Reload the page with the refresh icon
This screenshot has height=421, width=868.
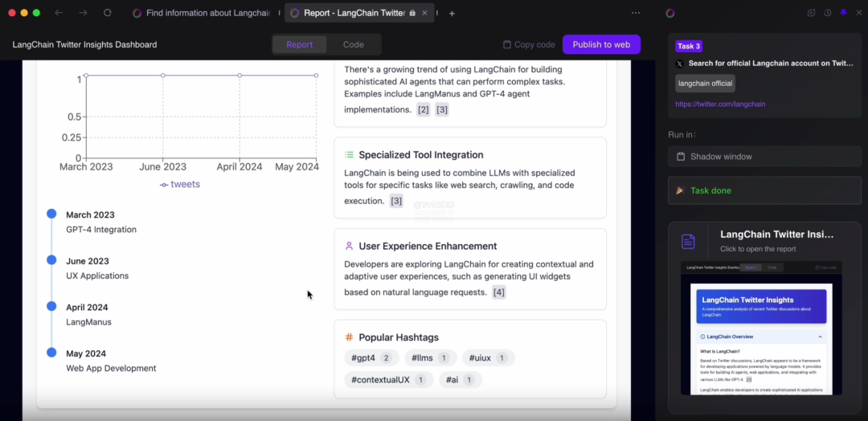(108, 13)
